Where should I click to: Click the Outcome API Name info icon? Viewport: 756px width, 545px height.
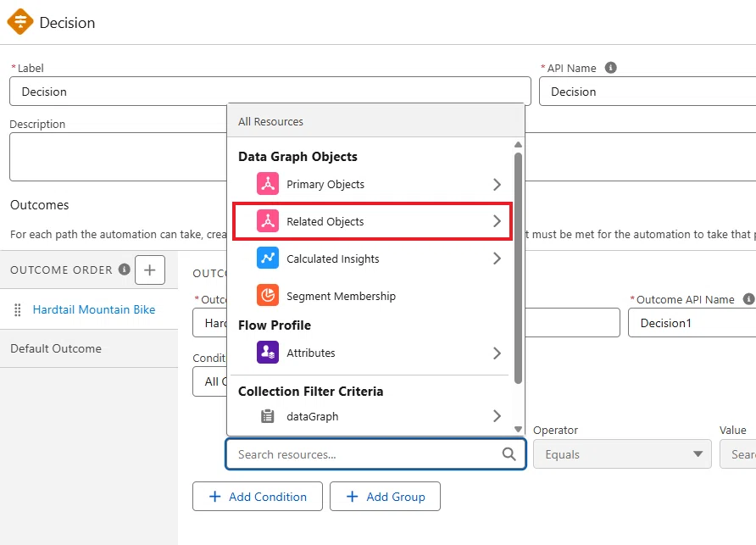[748, 299]
